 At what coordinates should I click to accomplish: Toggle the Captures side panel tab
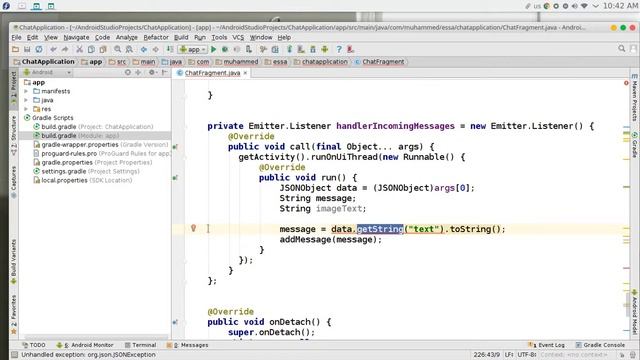coord(13,182)
